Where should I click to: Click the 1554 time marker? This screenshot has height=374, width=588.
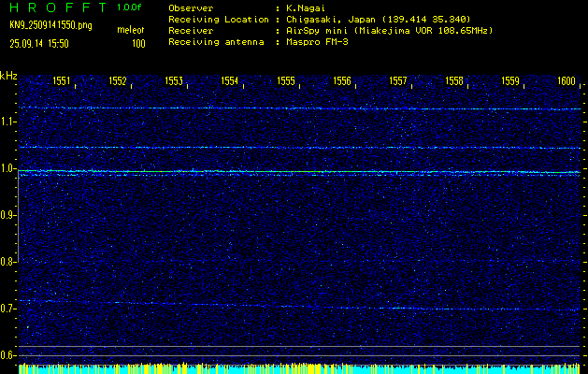click(230, 80)
